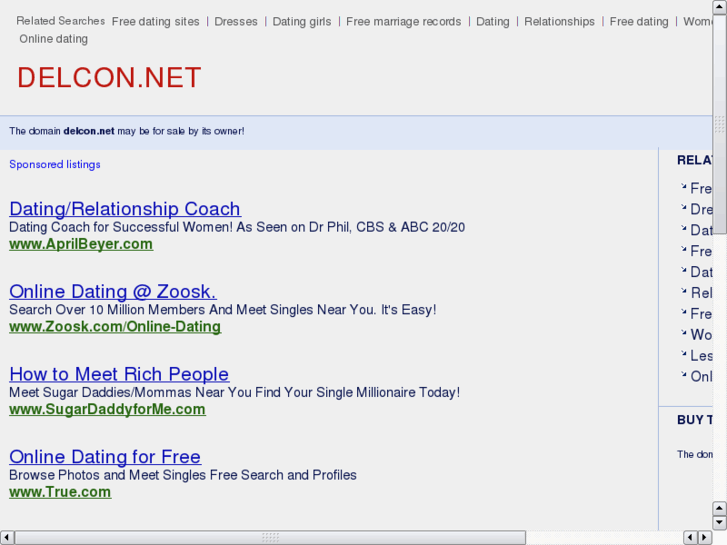Click 'Search Over 10 Million Members' description
727x545 pixels.
(223, 309)
